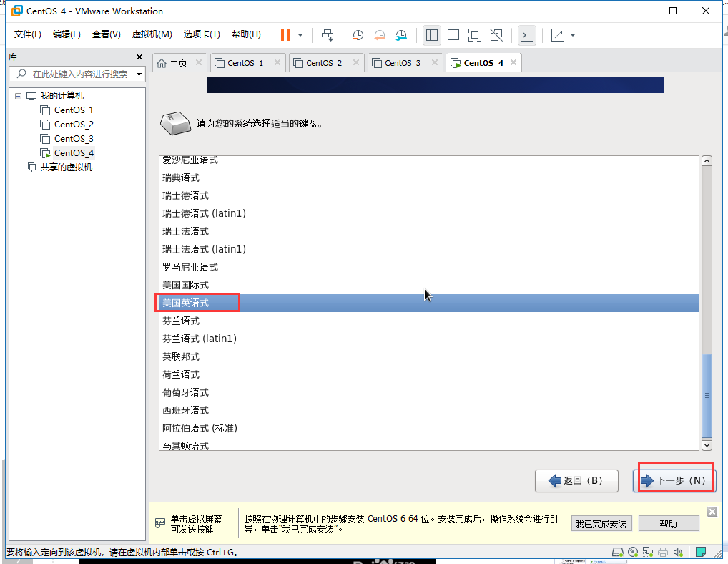
Task: Open the snapshot manager wrench-clock icon
Action: [x=401, y=35]
